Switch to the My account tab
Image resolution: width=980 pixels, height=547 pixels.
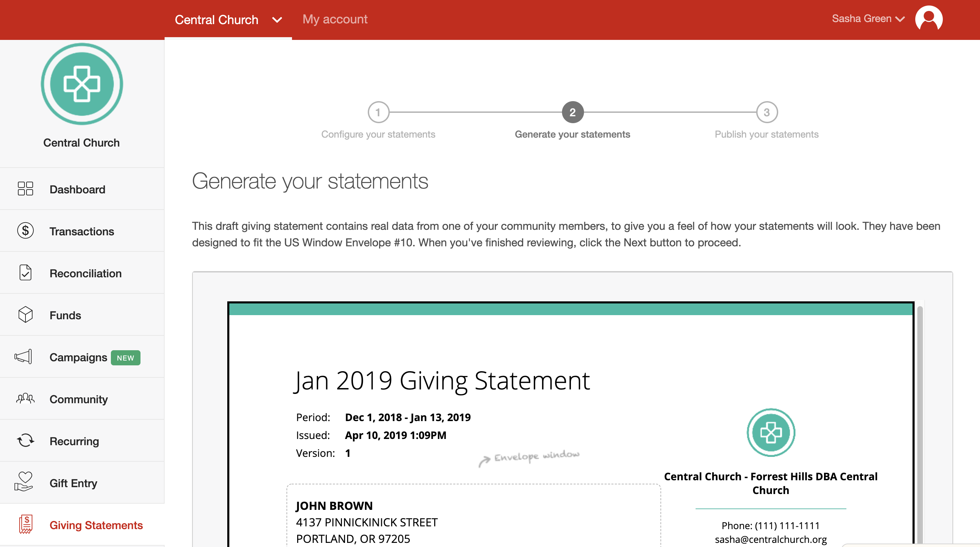pos(334,19)
